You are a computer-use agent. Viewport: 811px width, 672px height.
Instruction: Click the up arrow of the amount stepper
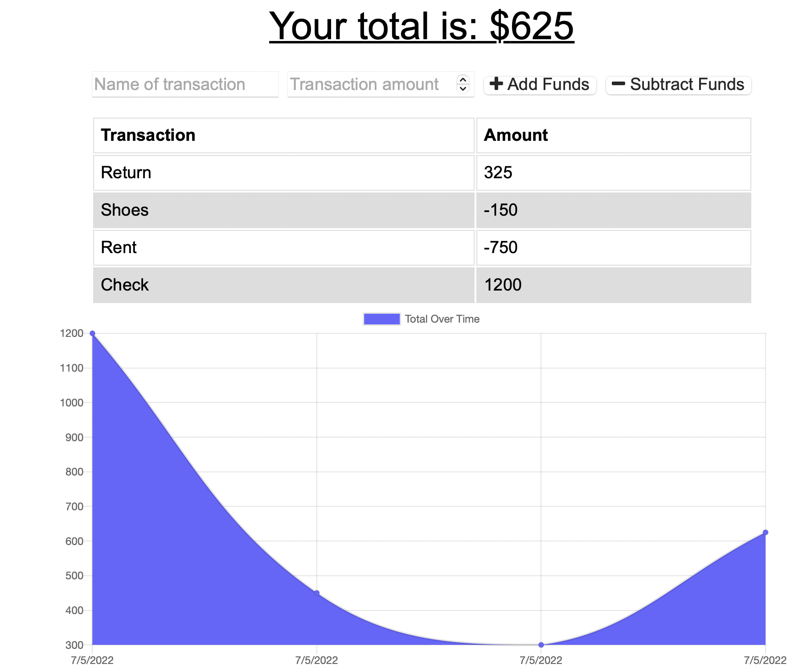[463, 81]
